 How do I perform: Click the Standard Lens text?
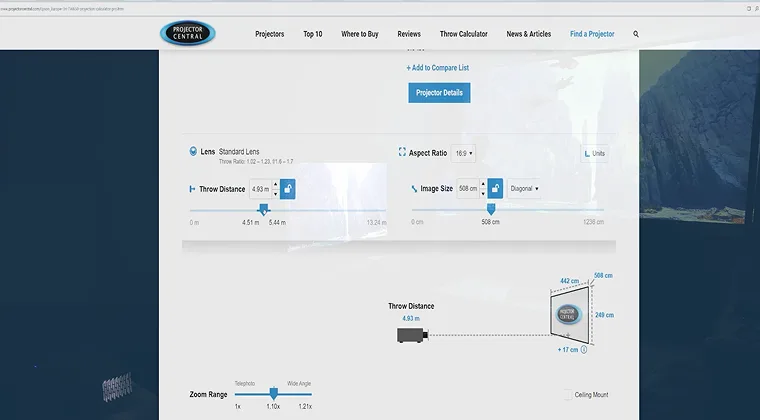(239, 152)
